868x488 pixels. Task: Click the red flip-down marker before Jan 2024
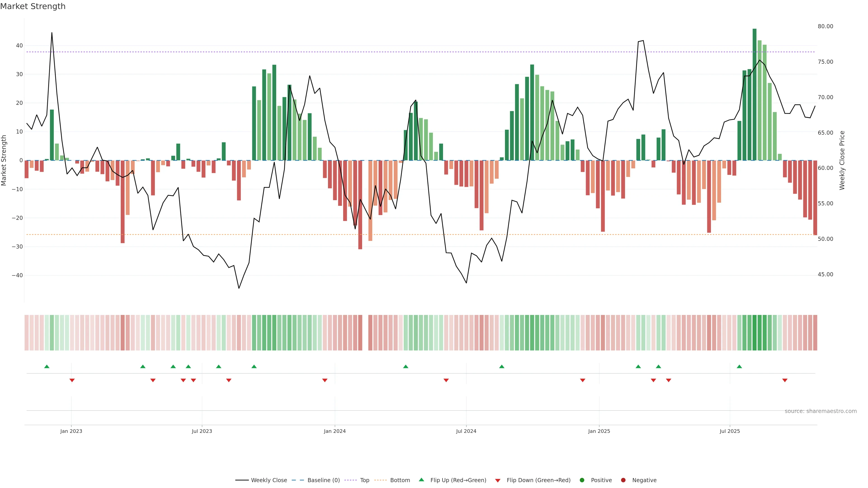coord(325,380)
